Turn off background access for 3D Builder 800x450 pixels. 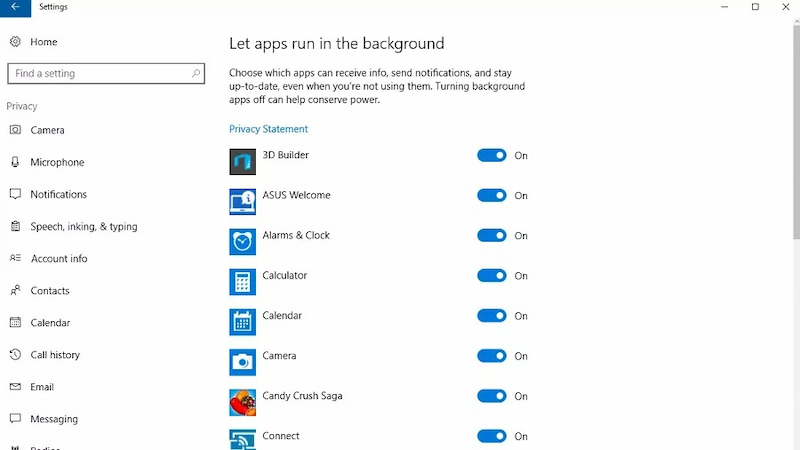[x=492, y=156]
